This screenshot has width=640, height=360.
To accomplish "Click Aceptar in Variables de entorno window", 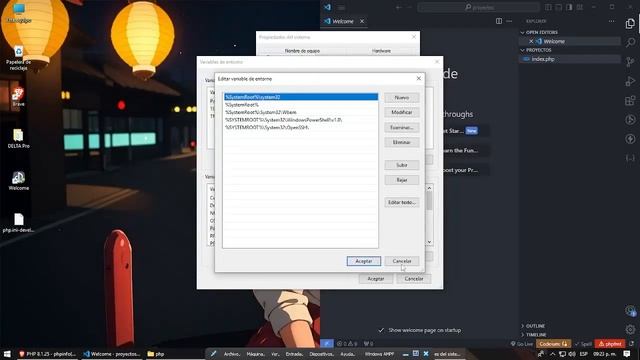I will 376,279.
